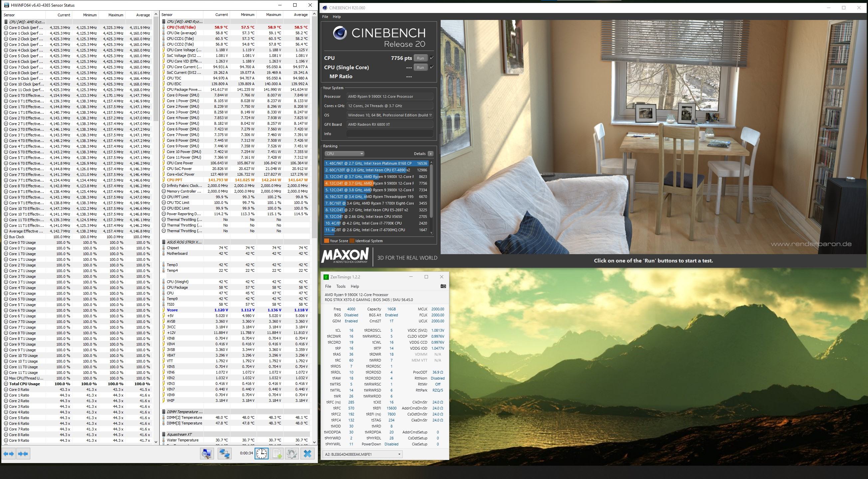Toggle the CPU Single Core test checkbox
This screenshot has width=868, height=479.
coord(432,68)
